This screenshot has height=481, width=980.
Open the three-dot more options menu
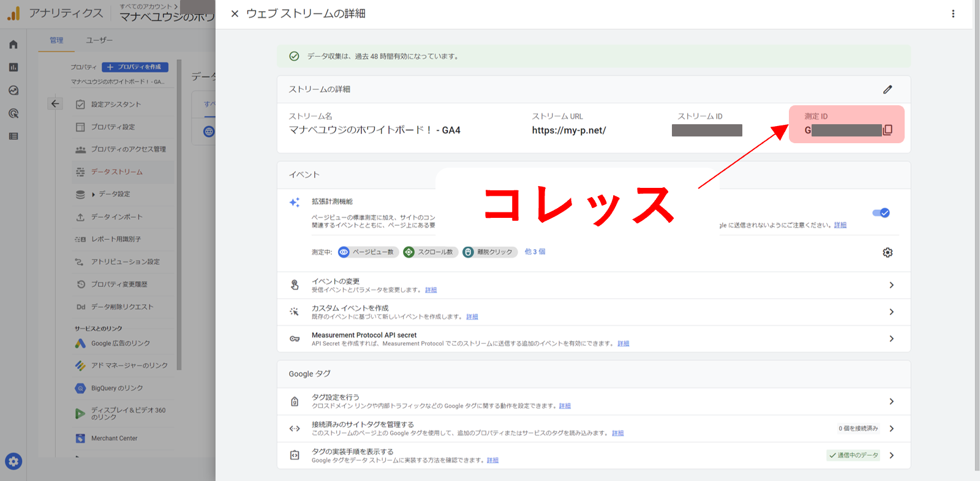pos(953,13)
